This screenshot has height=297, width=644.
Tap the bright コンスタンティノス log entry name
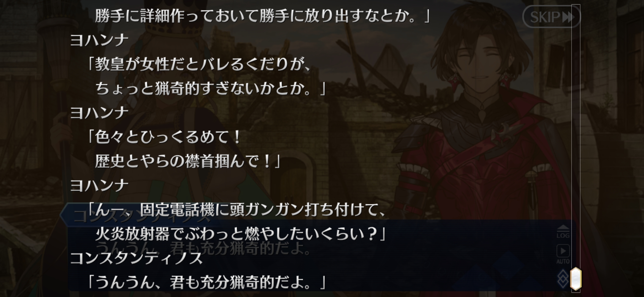point(137,258)
